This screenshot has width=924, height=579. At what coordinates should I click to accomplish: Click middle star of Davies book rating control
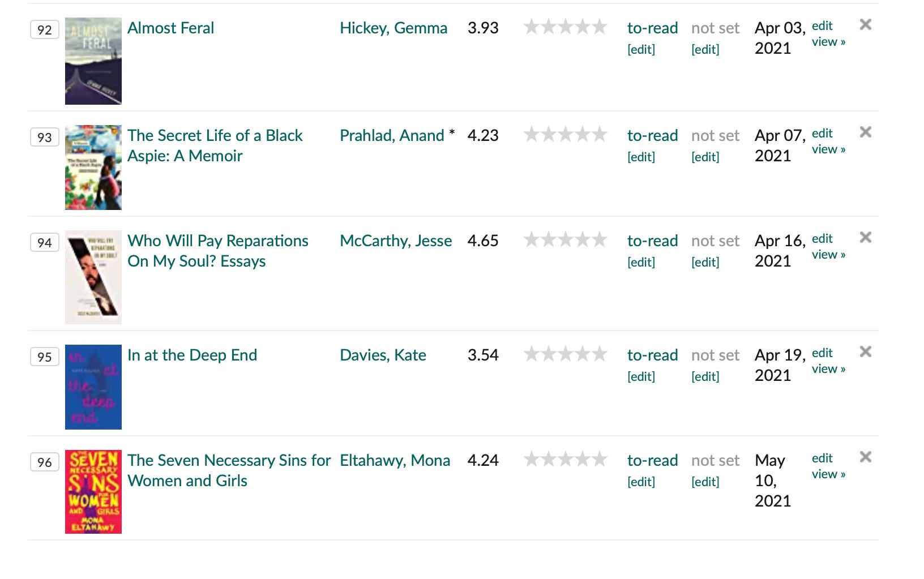(x=566, y=354)
